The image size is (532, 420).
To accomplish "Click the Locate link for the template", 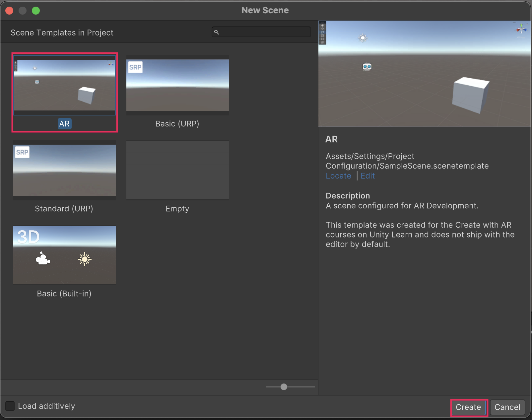I will coord(338,176).
